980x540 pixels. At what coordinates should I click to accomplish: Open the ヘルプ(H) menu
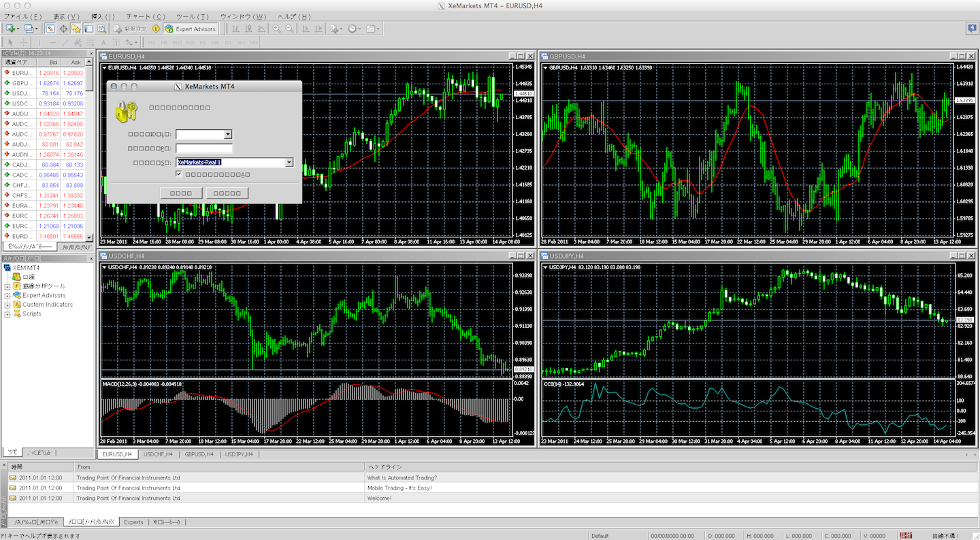coord(294,16)
